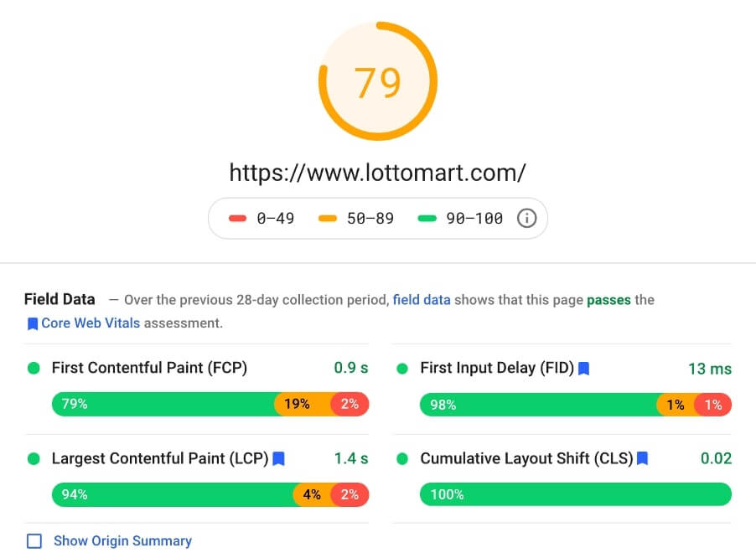Open the Core Web Vitals link

pyautogui.click(x=91, y=323)
